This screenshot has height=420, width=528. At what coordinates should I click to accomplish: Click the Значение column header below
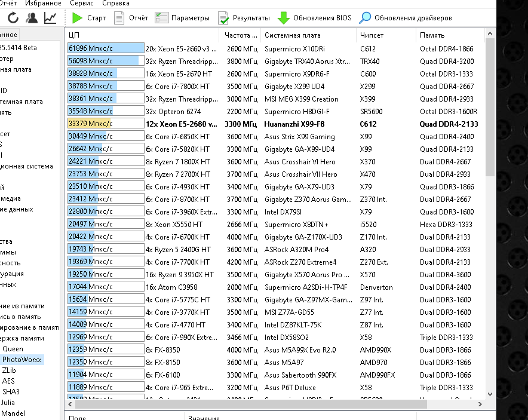pos(300,417)
